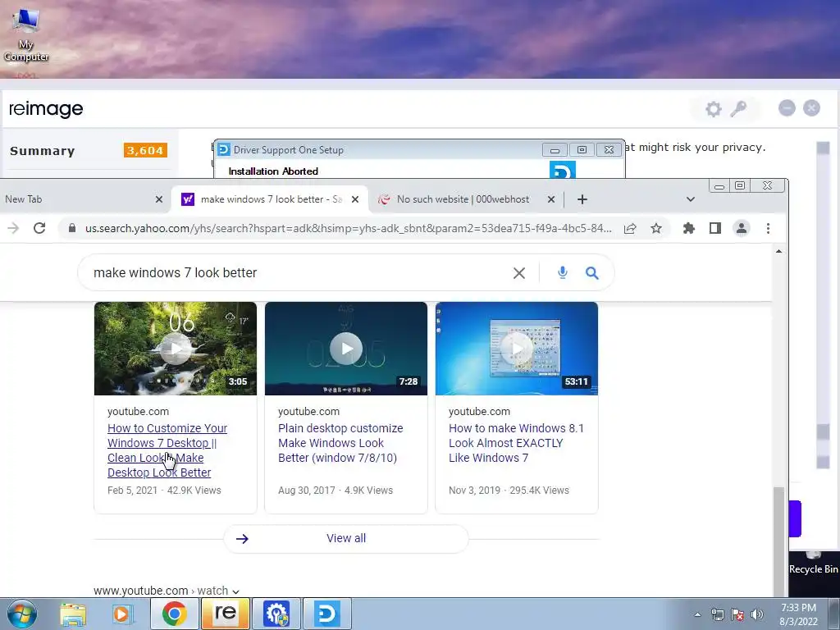Switch to Reimage in taskbar
Viewport: 840px width, 630px height.
225,614
